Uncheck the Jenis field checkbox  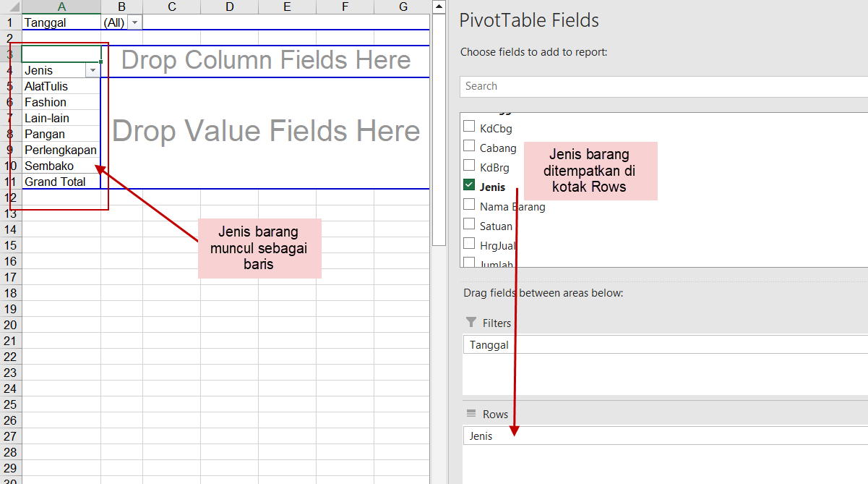tap(469, 186)
